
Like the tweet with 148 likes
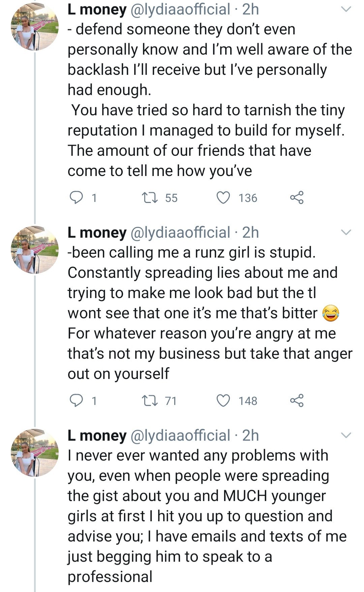click(x=223, y=401)
